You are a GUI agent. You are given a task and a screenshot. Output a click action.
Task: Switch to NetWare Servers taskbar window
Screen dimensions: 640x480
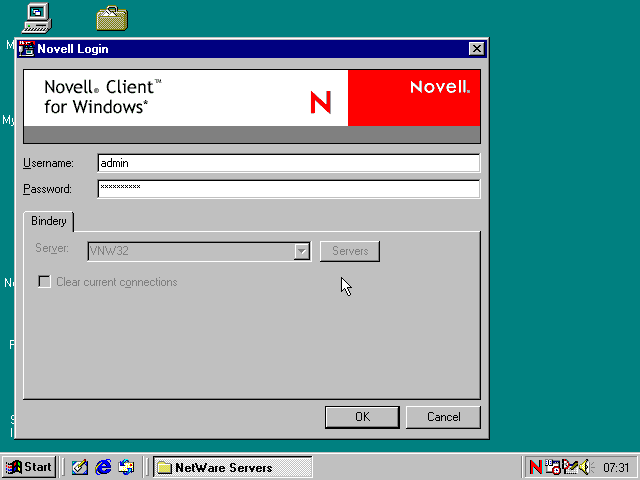233,467
